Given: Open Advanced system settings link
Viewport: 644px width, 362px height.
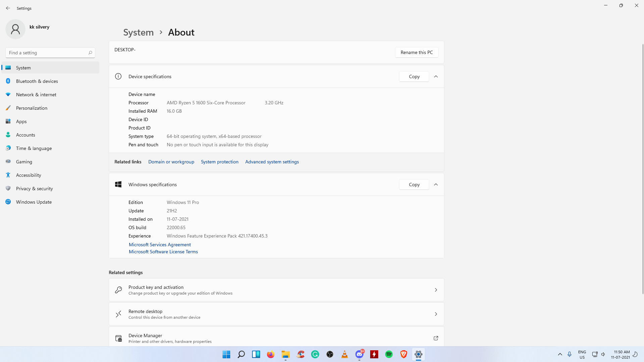Looking at the screenshot, I should point(272,162).
